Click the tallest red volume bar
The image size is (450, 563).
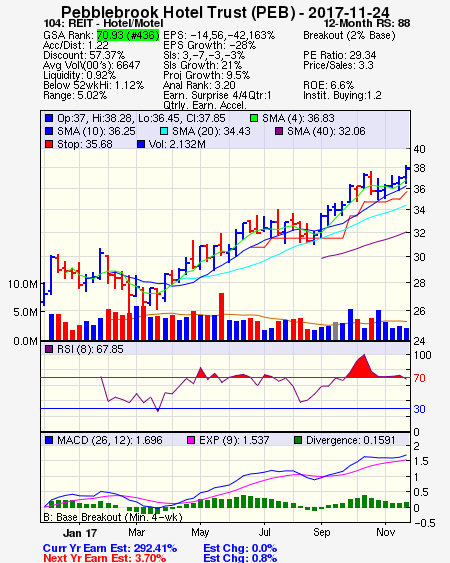[x=221, y=317]
